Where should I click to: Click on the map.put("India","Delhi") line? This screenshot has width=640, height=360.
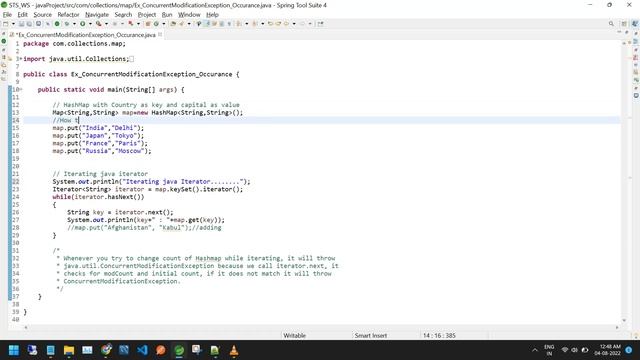tap(98, 128)
